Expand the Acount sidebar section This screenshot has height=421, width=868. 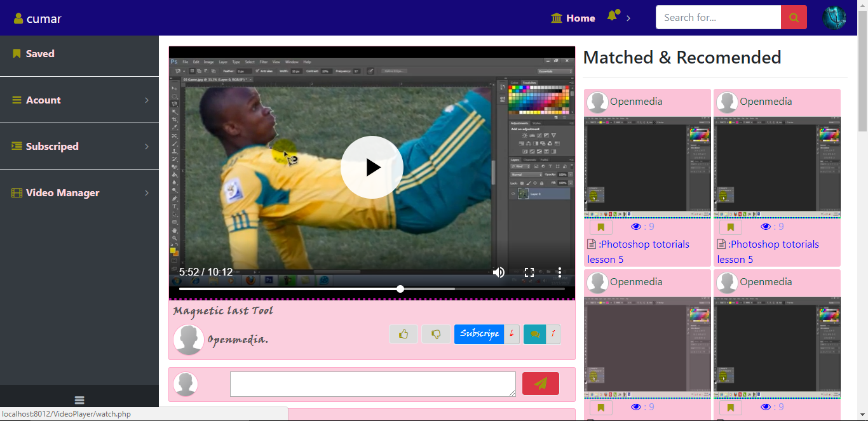[x=43, y=100]
